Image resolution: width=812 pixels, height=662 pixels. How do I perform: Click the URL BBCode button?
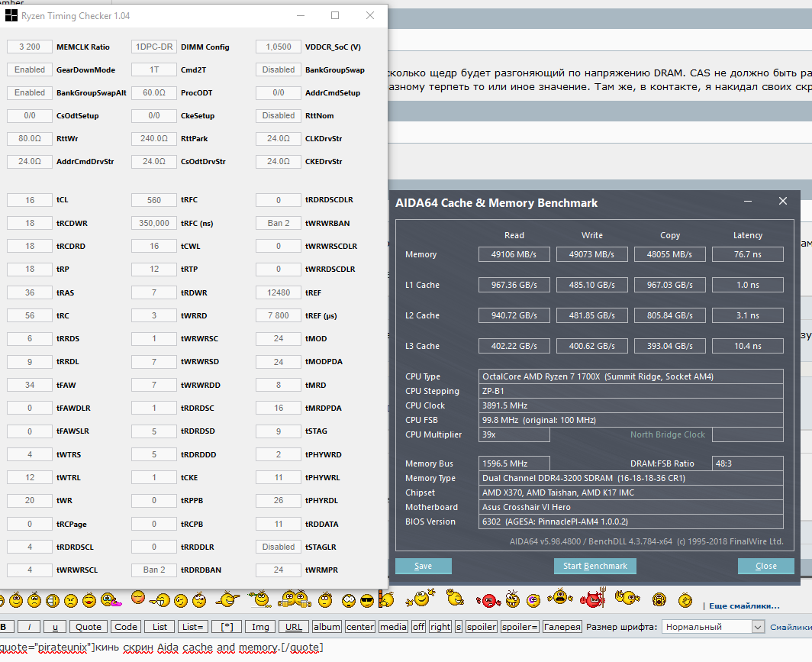(x=294, y=627)
